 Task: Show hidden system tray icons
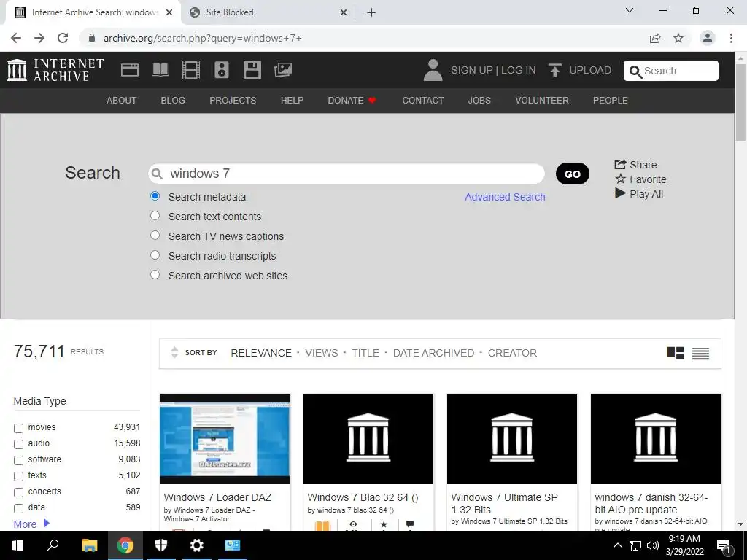click(x=617, y=545)
